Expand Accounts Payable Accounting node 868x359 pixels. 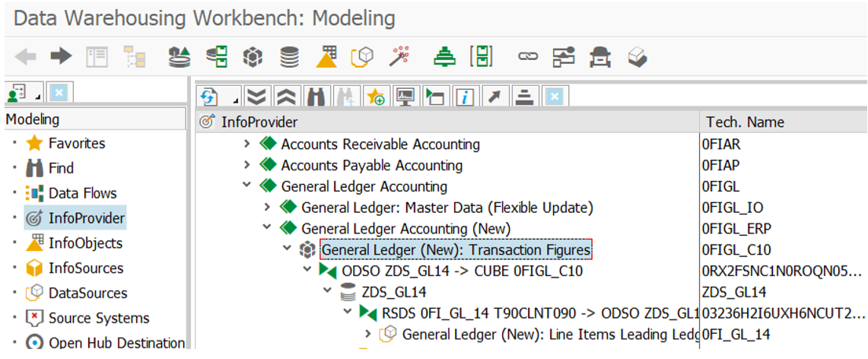(x=247, y=165)
